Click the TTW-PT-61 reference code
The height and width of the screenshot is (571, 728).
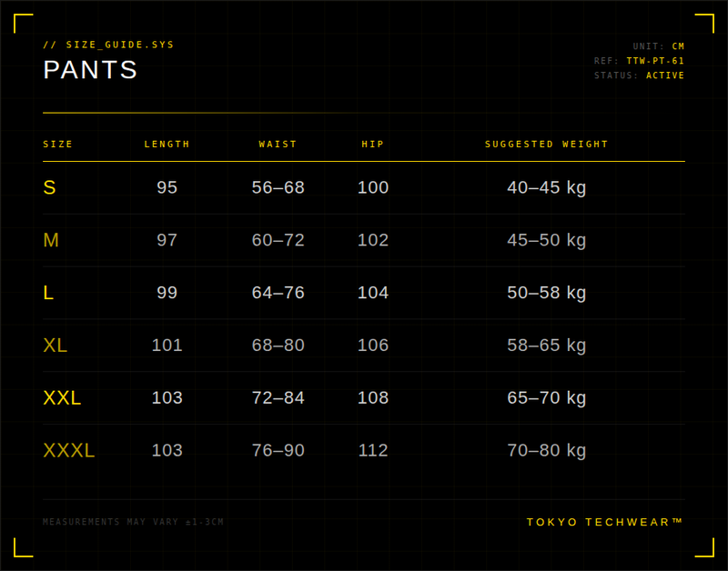pyautogui.click(x=655, y=61)
